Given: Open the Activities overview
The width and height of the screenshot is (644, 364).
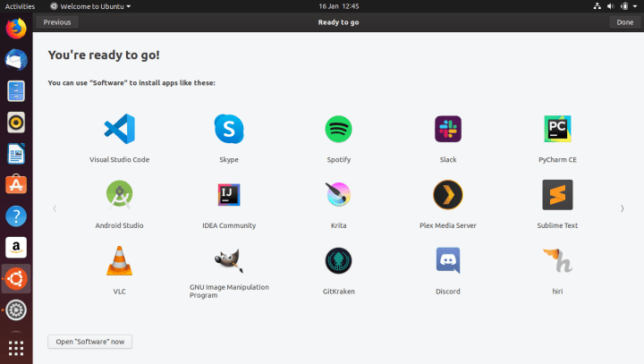Looking at the screenshot, I should tap(20, 6).
